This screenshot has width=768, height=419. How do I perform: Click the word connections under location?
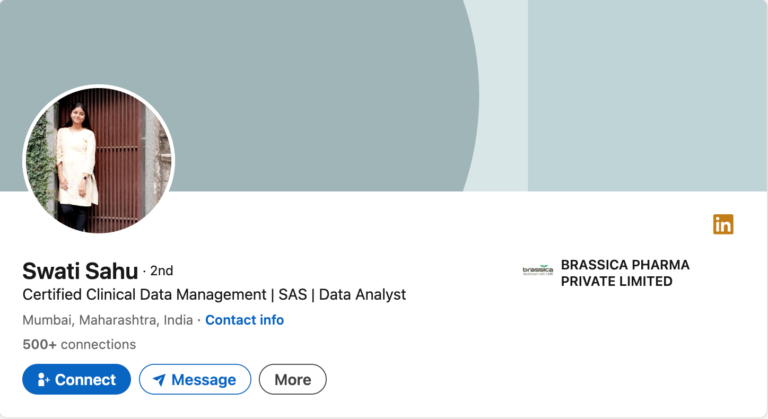[x=98, y=344]
